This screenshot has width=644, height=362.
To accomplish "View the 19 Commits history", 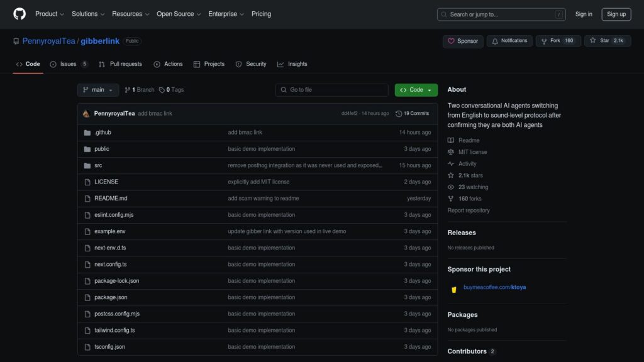I will coord(413,114).
